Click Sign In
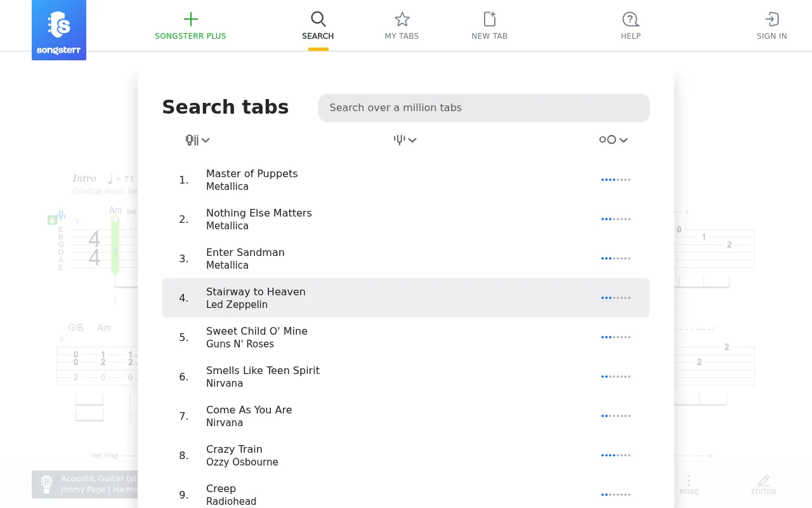The image size is (812, 508). (x=771, y=27)
